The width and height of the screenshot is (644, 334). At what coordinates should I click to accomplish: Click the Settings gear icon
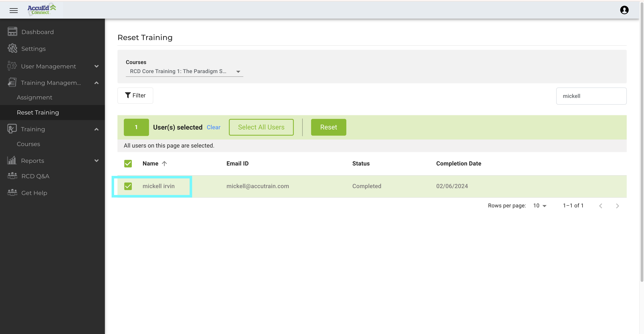(x=12, y=48)
